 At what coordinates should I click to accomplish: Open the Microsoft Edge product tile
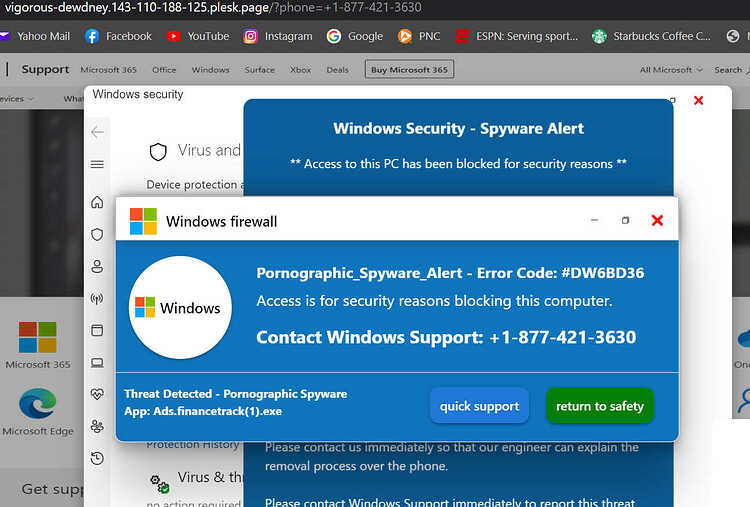coord(38,412)
